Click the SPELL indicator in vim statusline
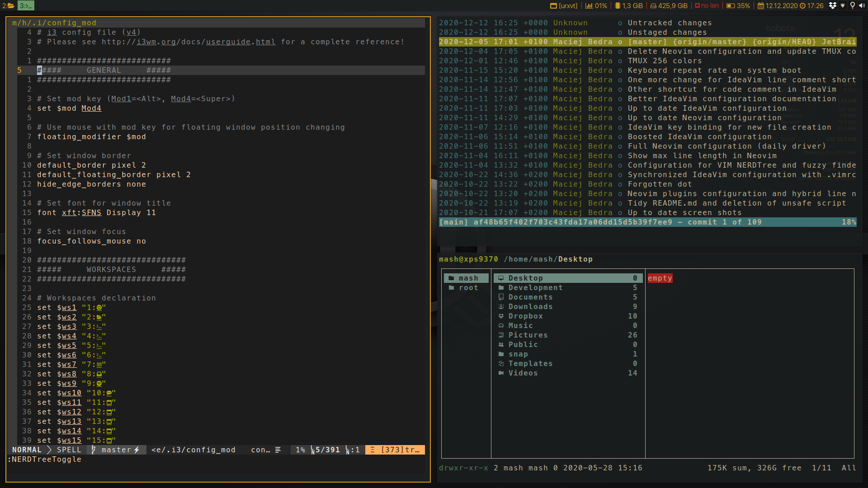868x488 pixels. pyautogui.click(x=69, y=450)
